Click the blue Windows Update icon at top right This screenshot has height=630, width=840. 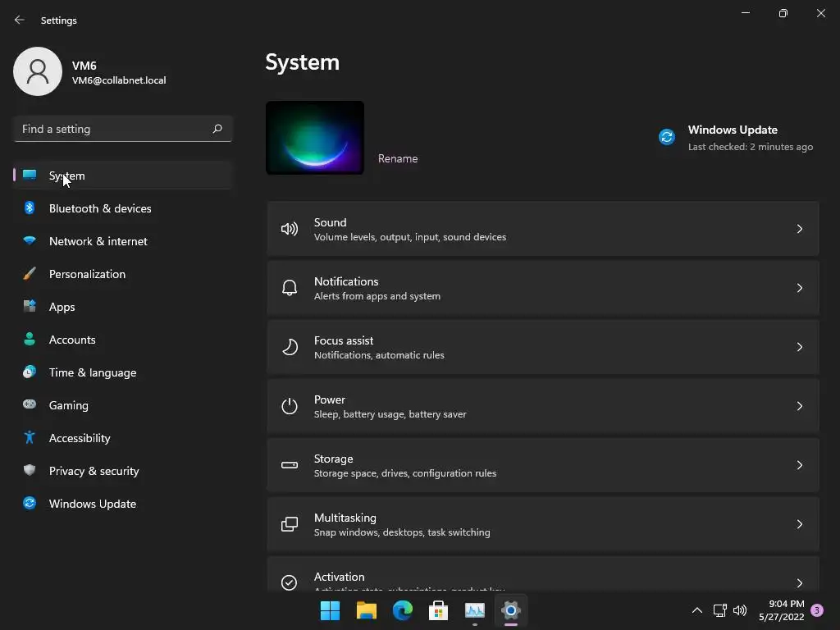coord(666,137)
